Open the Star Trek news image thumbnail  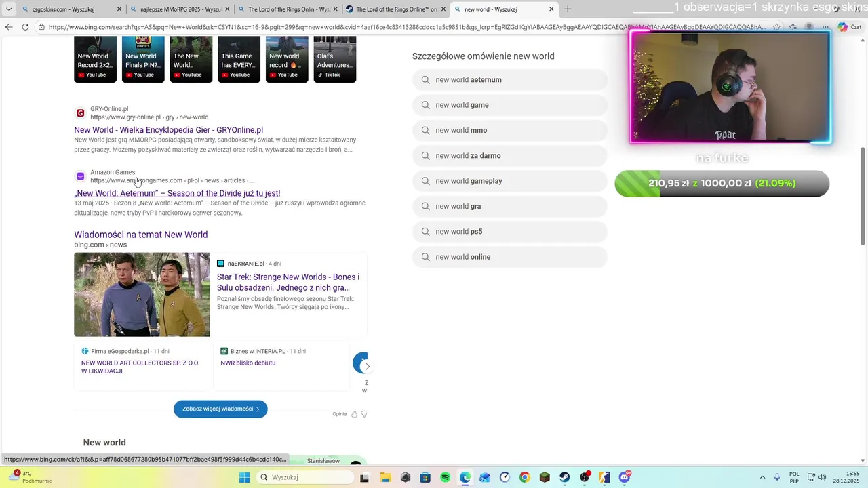[x=142, y=295]
